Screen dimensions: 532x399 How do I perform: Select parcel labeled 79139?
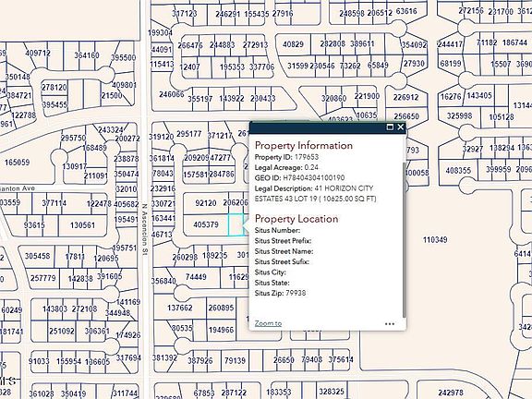(x=235, y=360)
